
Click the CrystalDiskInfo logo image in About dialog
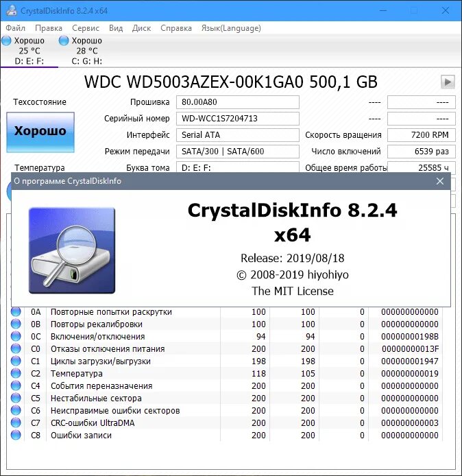(x=72, y=250)
